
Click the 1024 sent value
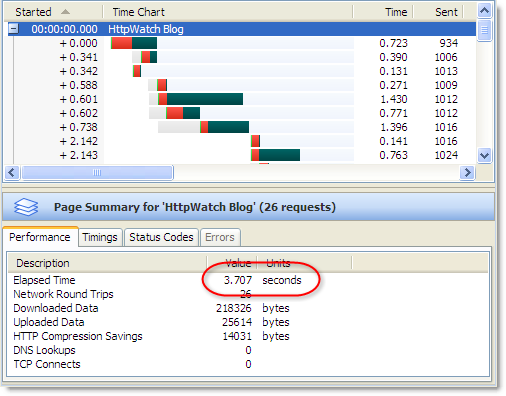click(x=446, y=155)
